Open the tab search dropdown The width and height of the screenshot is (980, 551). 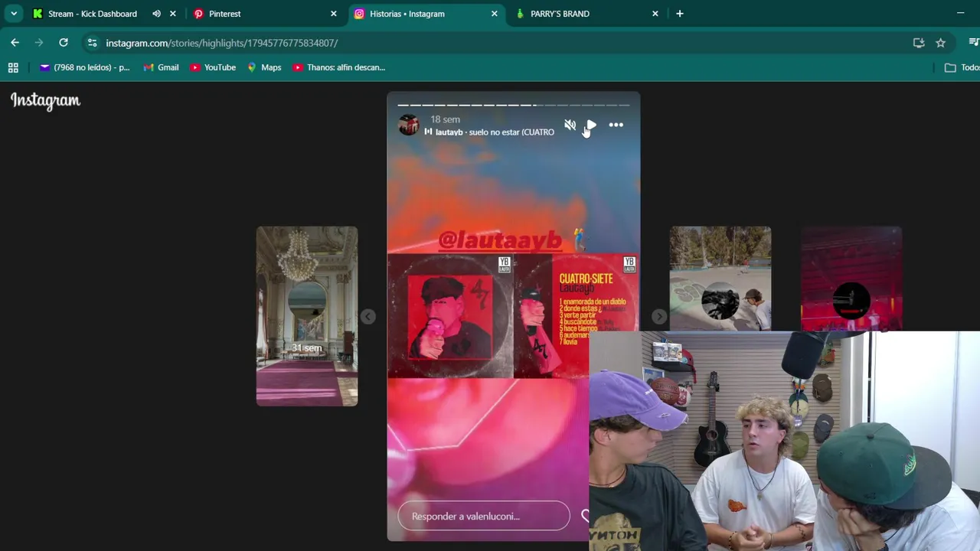click(x=14, y=14)
